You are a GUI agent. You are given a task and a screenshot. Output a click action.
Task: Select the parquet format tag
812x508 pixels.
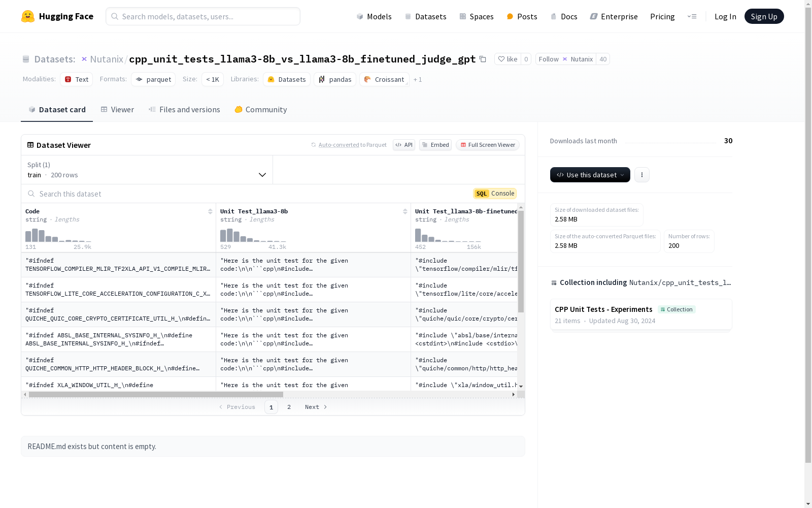click(153, 79)
